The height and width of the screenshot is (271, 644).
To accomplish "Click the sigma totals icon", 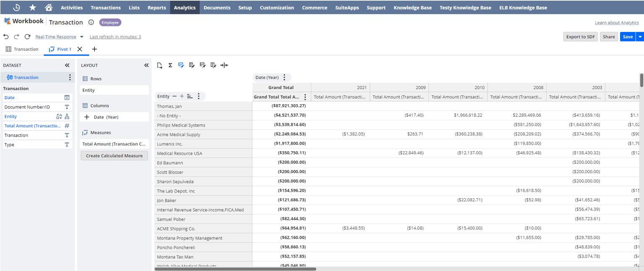I will tap(170, 65).
